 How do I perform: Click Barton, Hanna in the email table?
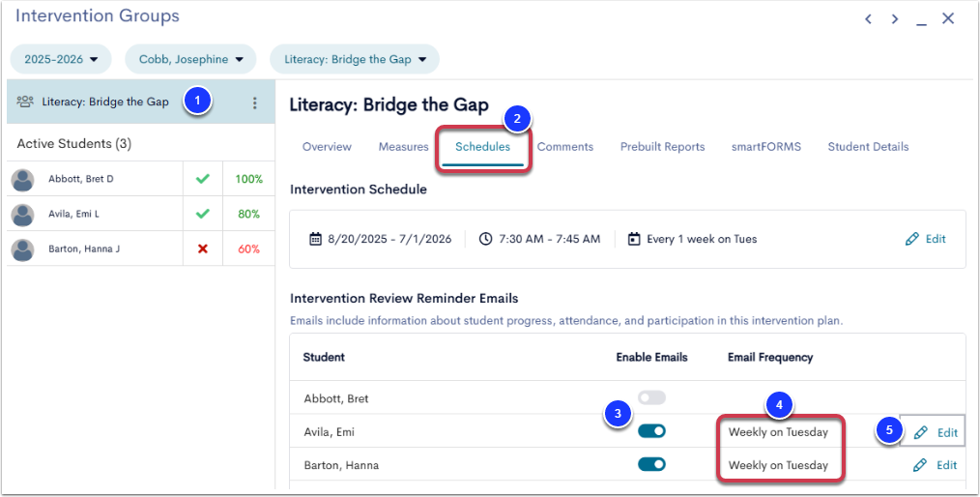coord(341,465)
